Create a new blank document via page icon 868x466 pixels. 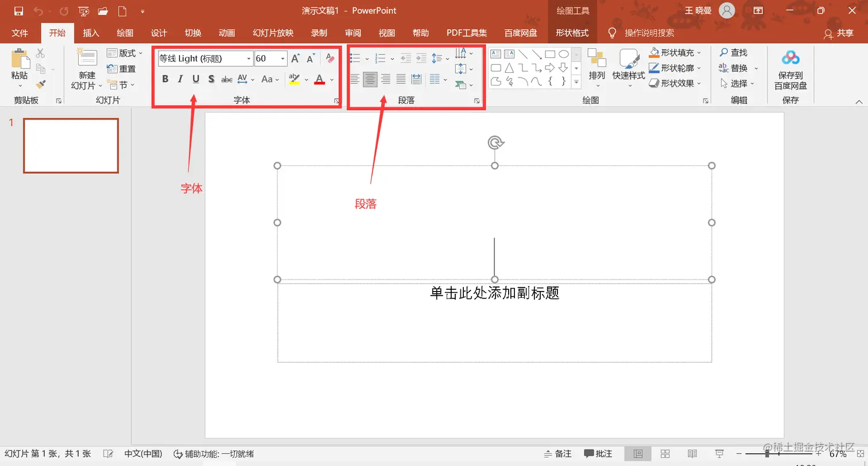122,11
